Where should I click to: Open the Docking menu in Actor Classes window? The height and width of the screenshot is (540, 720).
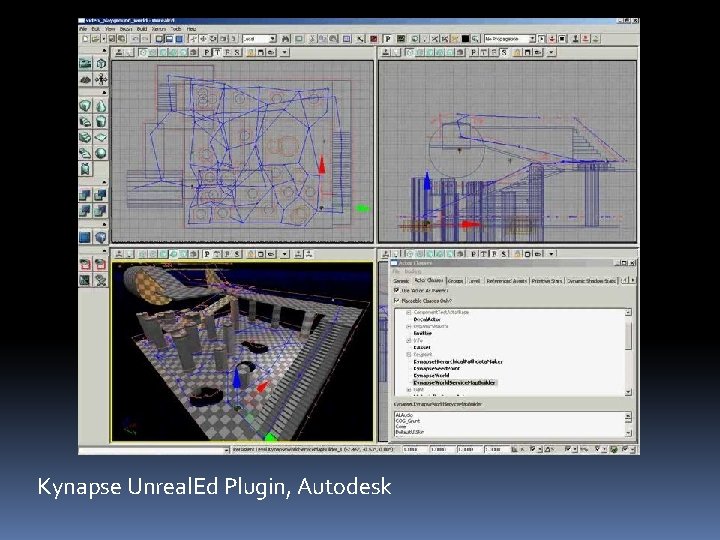pyautogui.click(x=413, y=271)
